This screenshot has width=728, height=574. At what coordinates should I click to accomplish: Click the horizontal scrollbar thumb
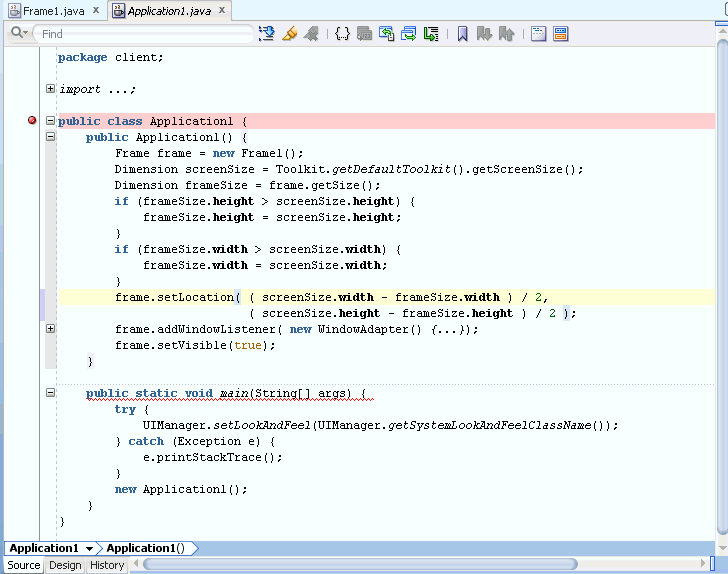[x=360, y=564]
